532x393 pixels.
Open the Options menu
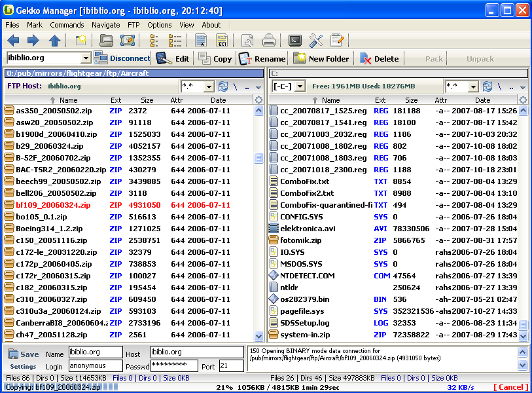click(x=159, y=25)
